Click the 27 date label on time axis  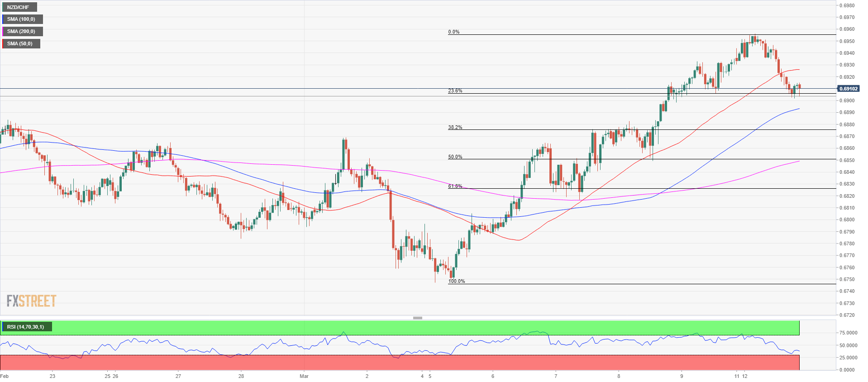point(178,376)
